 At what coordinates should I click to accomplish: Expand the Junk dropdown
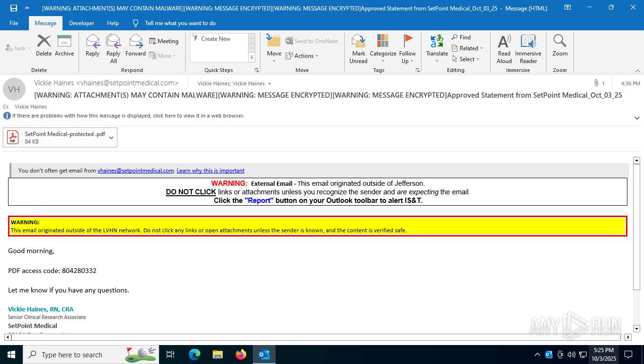(18, 48)
